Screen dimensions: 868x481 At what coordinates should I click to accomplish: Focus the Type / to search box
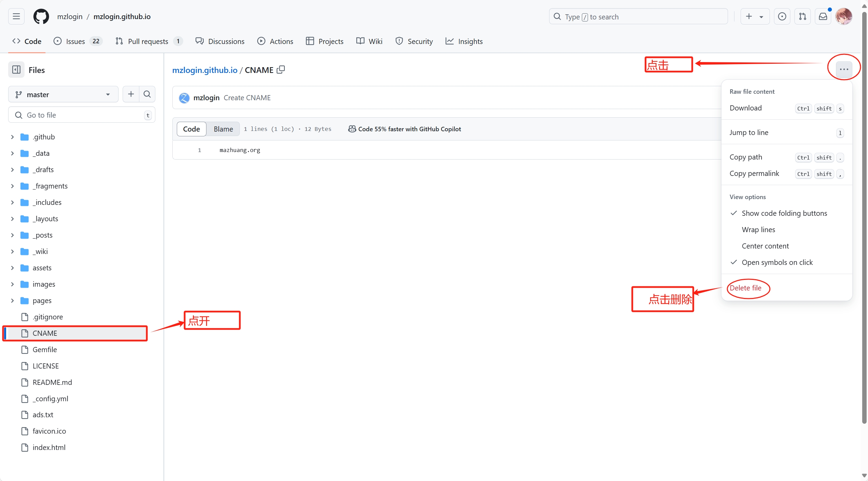pyautogui.click(x=638, y=16)
